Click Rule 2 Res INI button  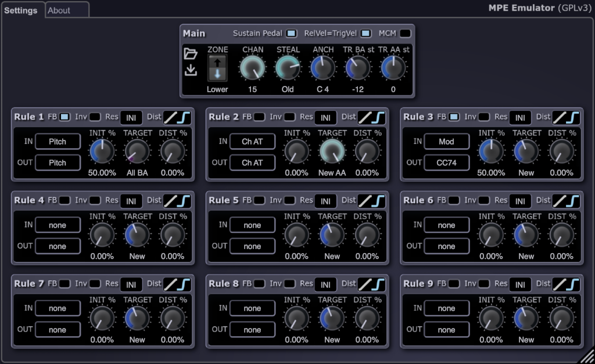click(325, 118)
